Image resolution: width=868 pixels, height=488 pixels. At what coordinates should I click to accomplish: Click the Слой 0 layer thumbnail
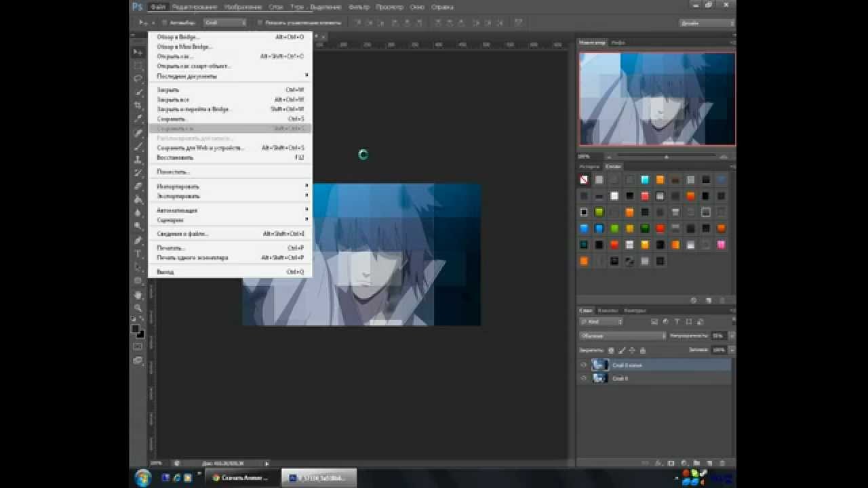pyautogui.click(x=600, y=378)
